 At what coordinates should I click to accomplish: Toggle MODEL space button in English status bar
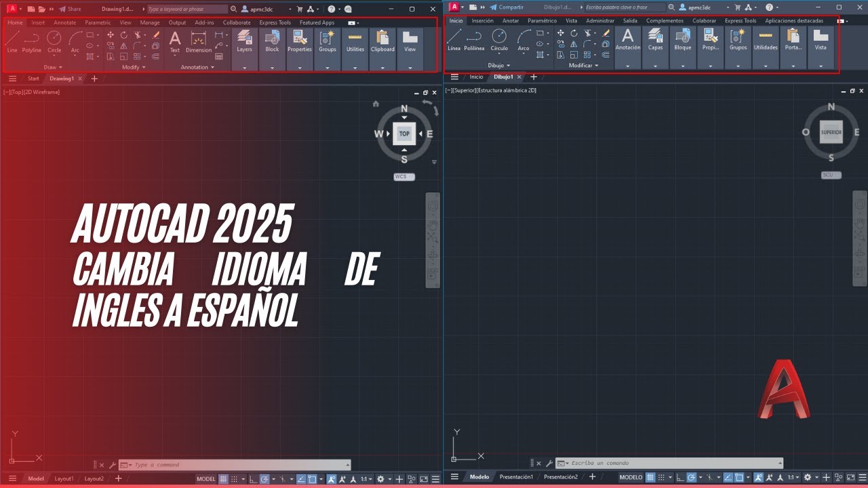206,479
